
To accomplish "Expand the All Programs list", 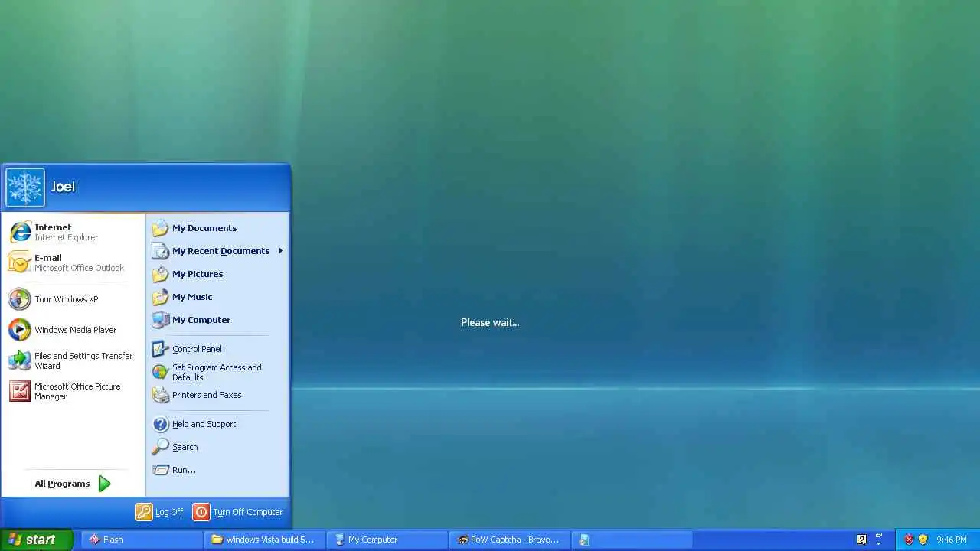I will click(x=73, y=484).
